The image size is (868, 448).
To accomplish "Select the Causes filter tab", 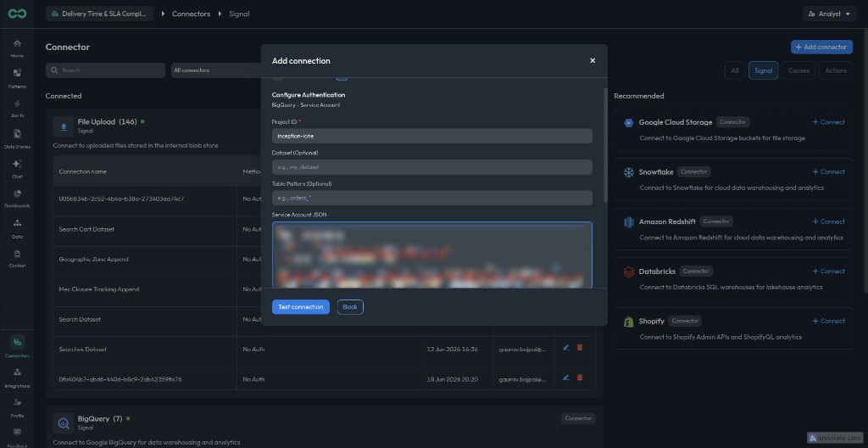I will 798,70.
